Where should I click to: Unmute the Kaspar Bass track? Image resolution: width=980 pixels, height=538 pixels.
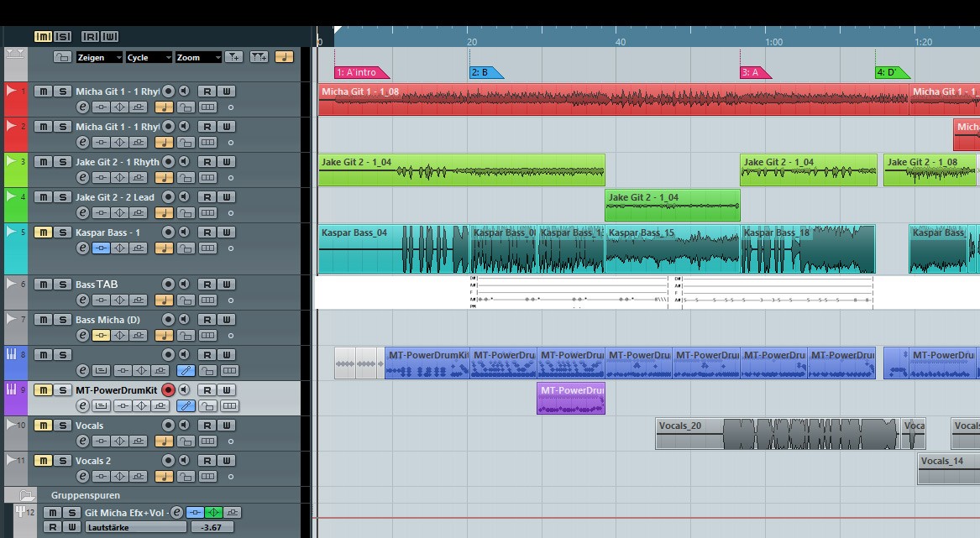tap(42, 232)
